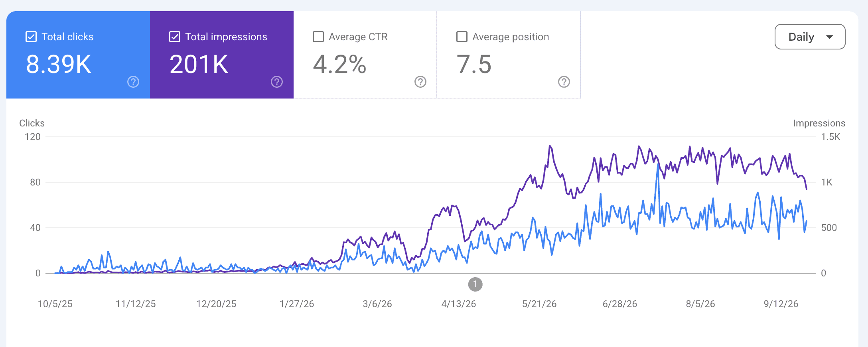Open help icon on Total impressions card

click(x=277, y=82)
